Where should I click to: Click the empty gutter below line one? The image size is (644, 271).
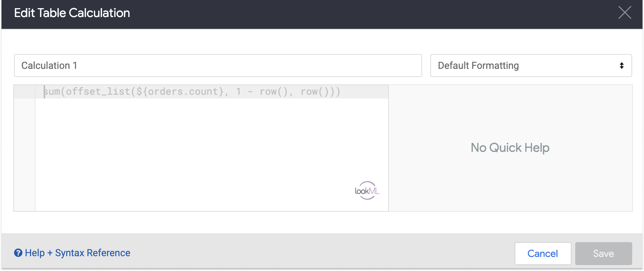[24, 155]
